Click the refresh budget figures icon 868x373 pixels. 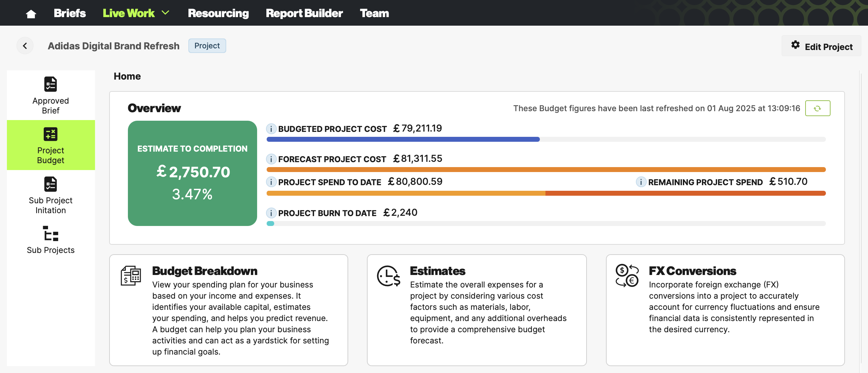[x=817, y=108]
